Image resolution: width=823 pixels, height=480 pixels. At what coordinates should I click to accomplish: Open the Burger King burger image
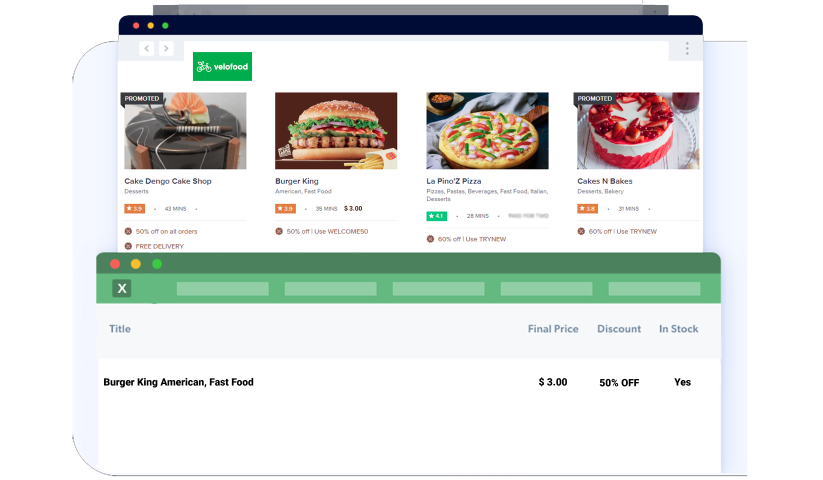click(x=336, y=131)
